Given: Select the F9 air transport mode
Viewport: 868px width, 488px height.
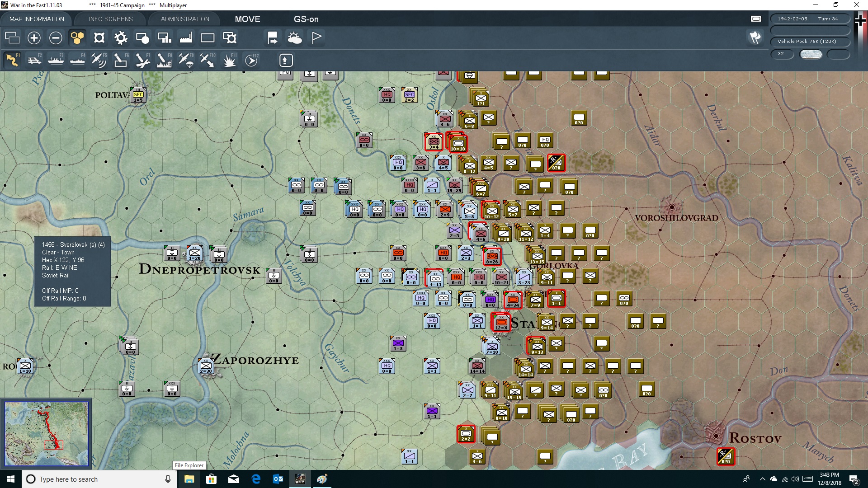Looking at the screenshot, I should pyautogui.click(x=186, y=60).
